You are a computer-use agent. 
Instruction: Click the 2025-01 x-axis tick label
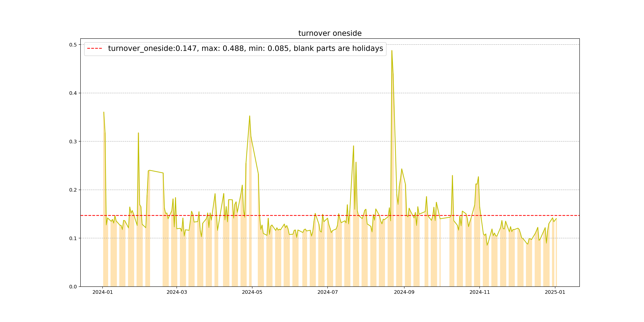pos(555,292)
